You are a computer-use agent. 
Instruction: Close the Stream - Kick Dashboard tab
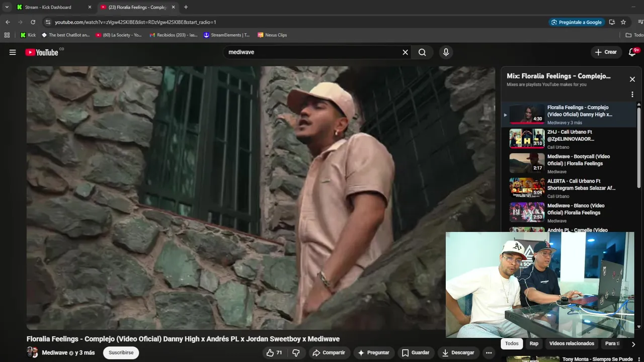(x=90, y=7)
